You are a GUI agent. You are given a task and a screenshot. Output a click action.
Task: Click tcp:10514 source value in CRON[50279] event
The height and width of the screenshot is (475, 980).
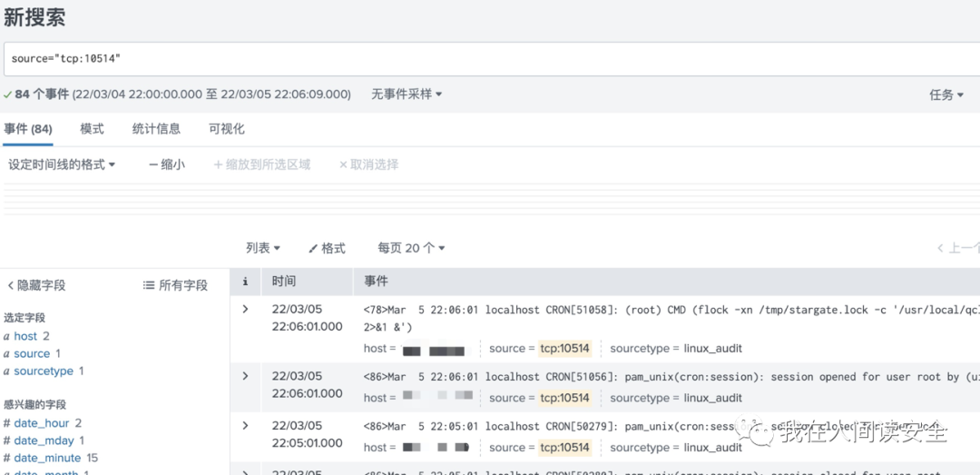tap(565, 448)
